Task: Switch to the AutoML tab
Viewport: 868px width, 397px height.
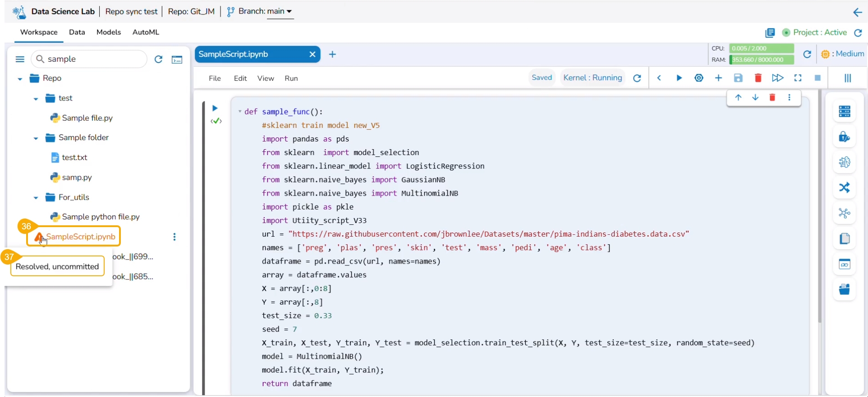Action: click(x=146, y=32)
